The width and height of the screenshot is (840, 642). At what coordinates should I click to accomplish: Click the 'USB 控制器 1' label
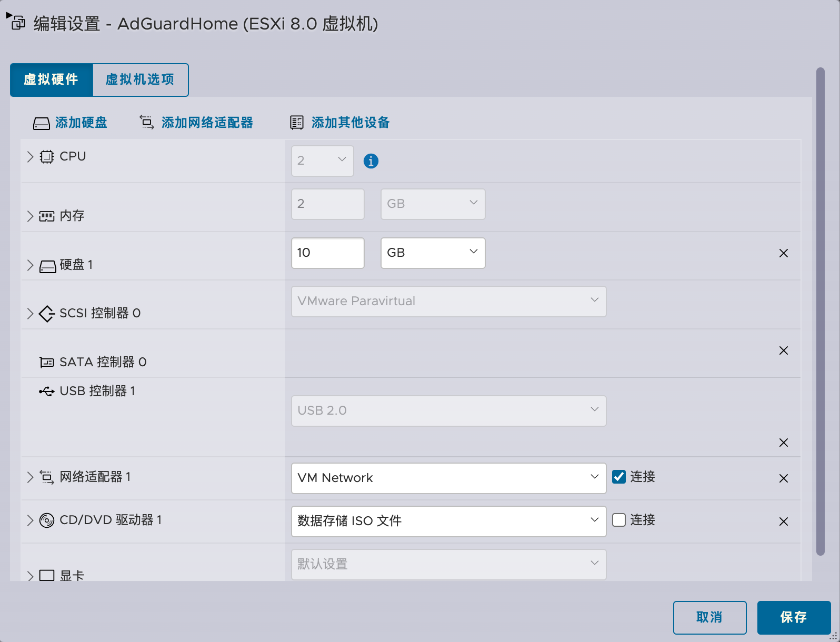[x=97, y=391]
